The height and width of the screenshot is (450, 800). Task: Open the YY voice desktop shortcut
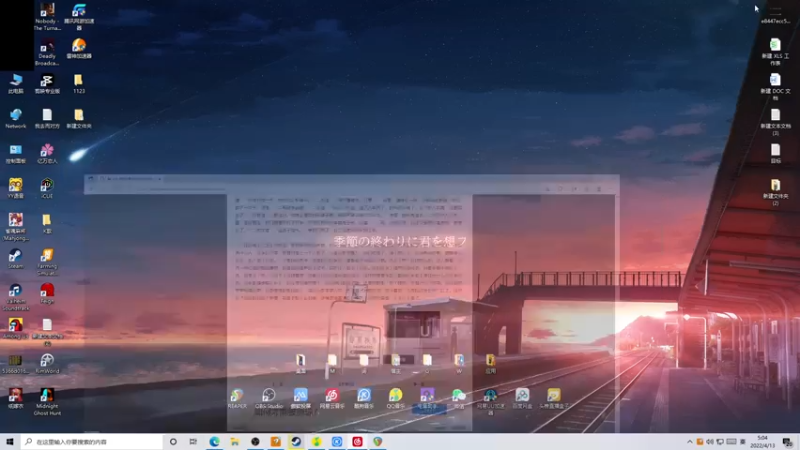pos(15,188)
